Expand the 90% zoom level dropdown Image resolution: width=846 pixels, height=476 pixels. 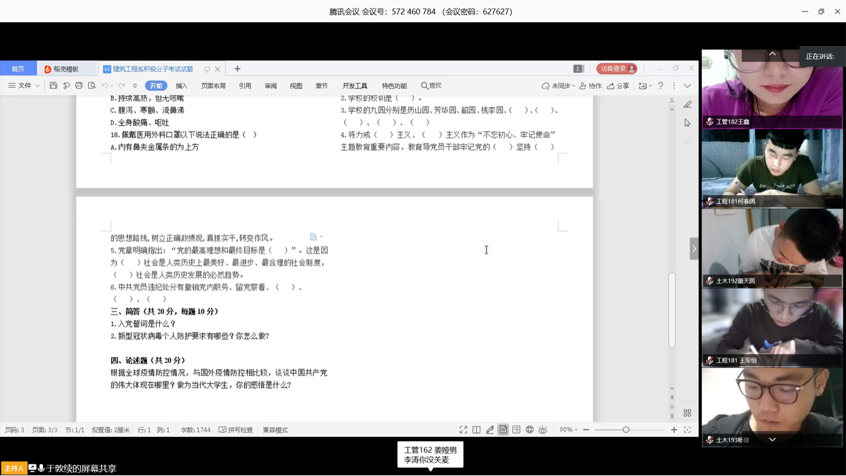[x=568, y=430]
